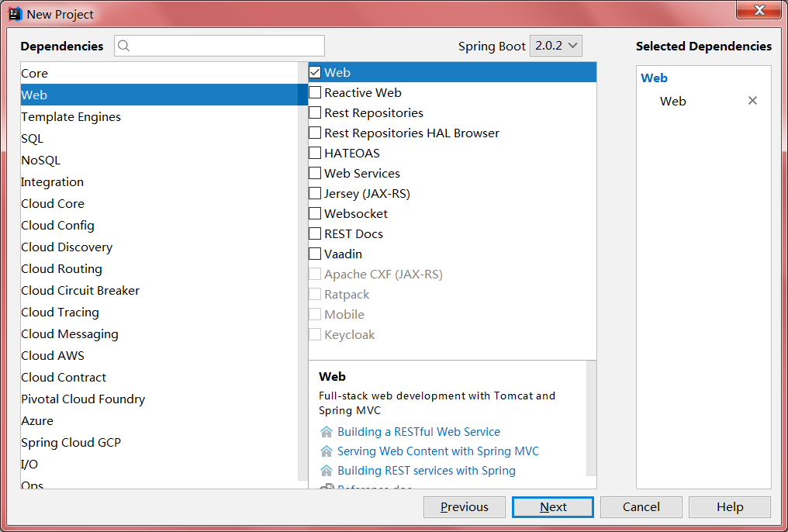
Task: Select the Template Engines category
Action: [71, 117]
